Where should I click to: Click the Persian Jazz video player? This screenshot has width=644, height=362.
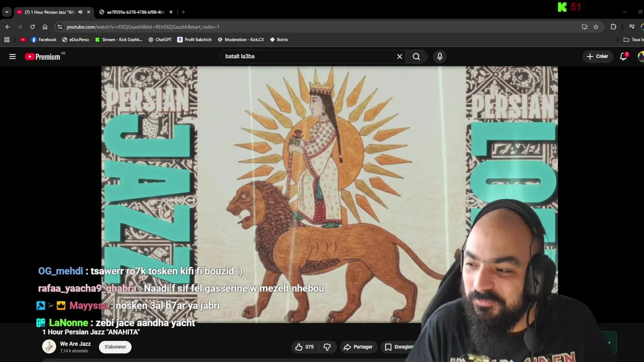point(329,194)
